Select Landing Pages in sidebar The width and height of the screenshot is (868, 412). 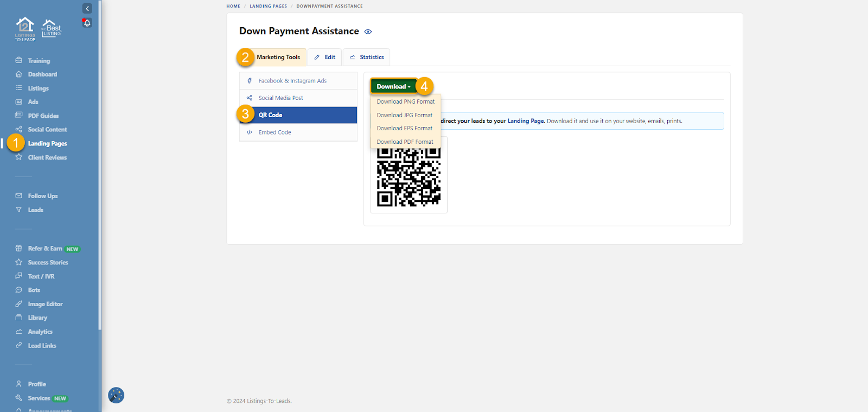click(x=48, y=144)
